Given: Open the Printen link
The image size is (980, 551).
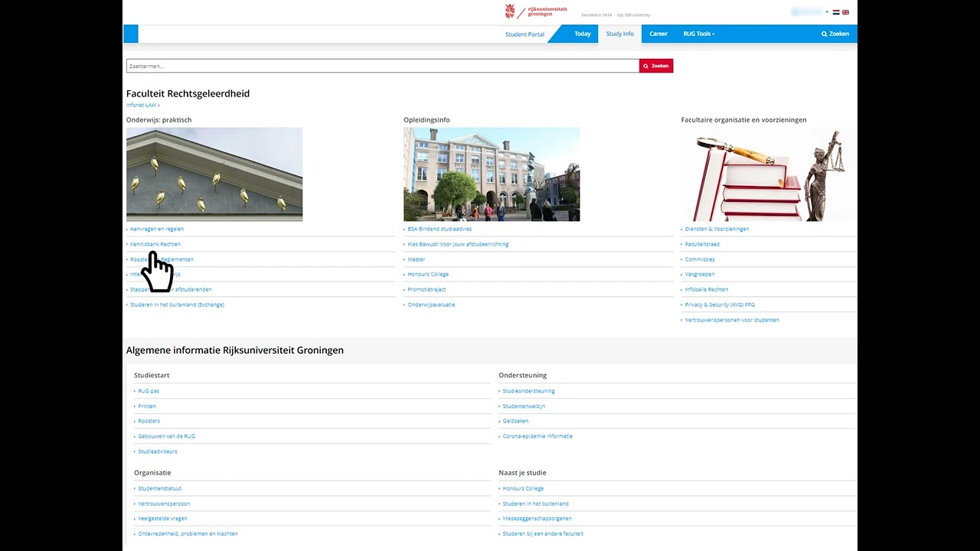Looking at the screenshot, I should 147,406.
